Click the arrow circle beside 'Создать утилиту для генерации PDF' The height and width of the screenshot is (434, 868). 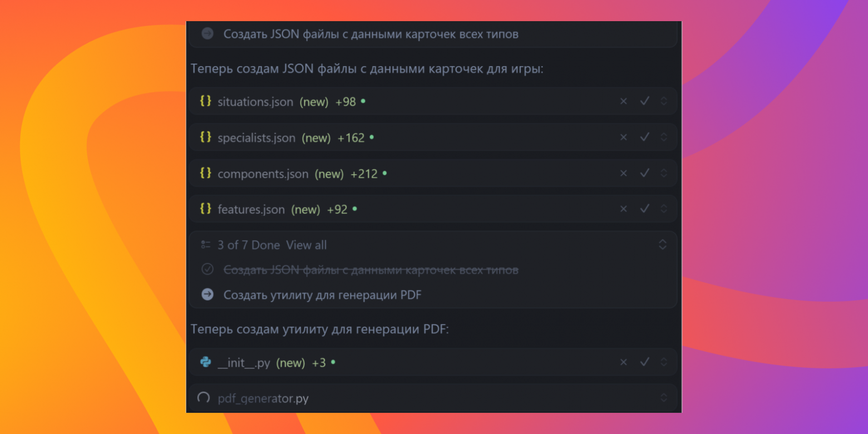[x=208, y=294]
